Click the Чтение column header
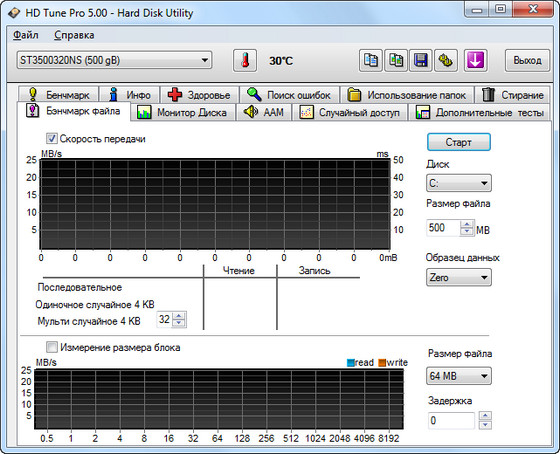 click(x=239, y=271)
